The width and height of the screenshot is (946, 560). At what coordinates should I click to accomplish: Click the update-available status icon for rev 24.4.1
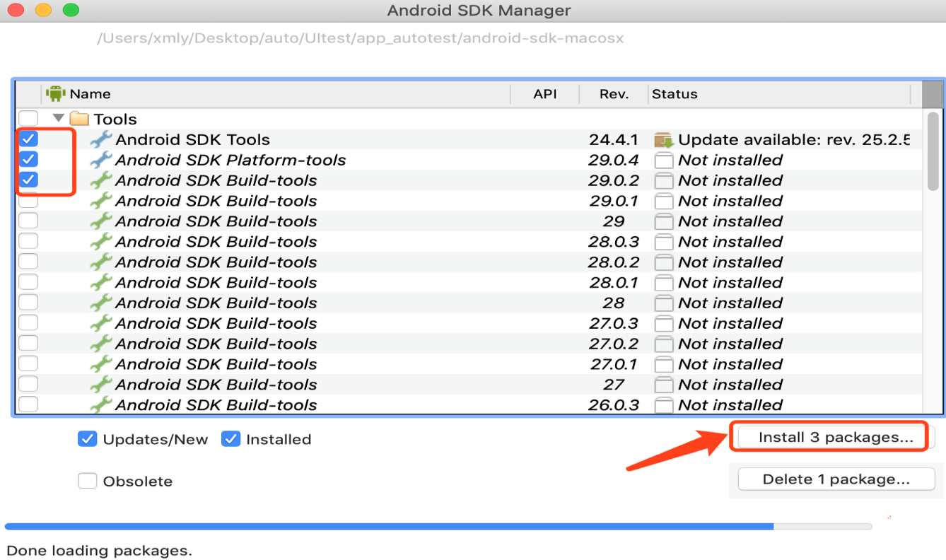point(663,140)
